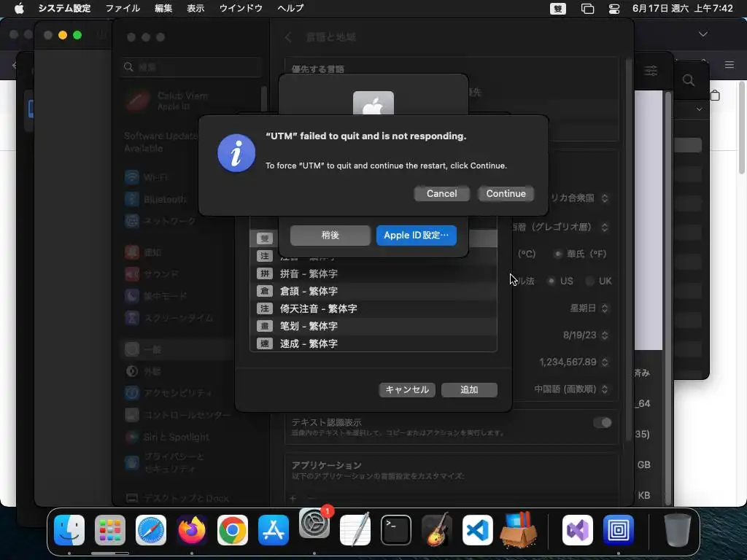747x560 pixels.
Task: Open the App Store Dock icon
Action: (274, 529)
